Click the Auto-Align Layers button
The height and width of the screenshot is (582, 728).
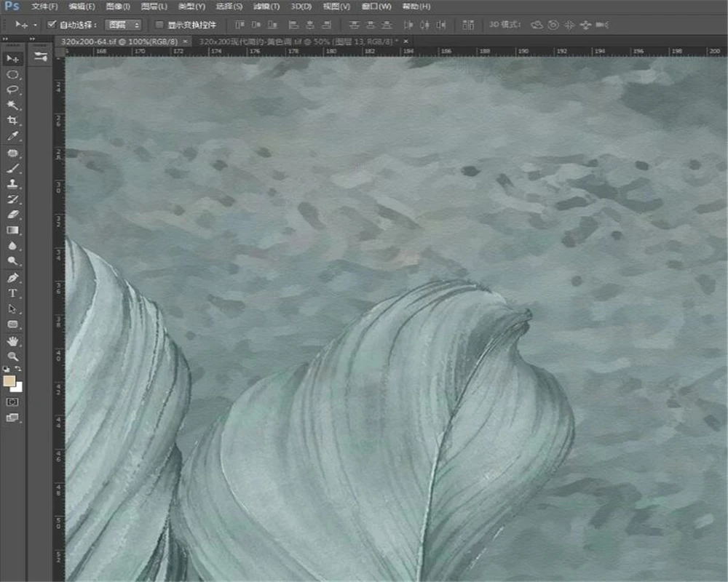tap(468, 25)
